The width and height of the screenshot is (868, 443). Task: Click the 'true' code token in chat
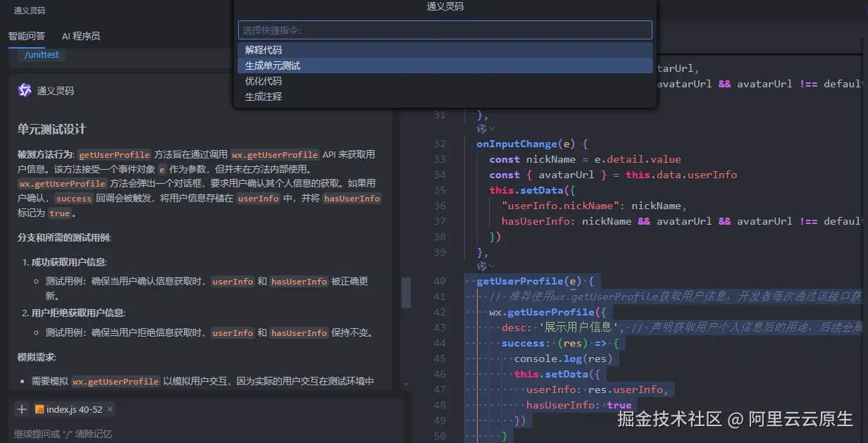click(x=60, y=213)
